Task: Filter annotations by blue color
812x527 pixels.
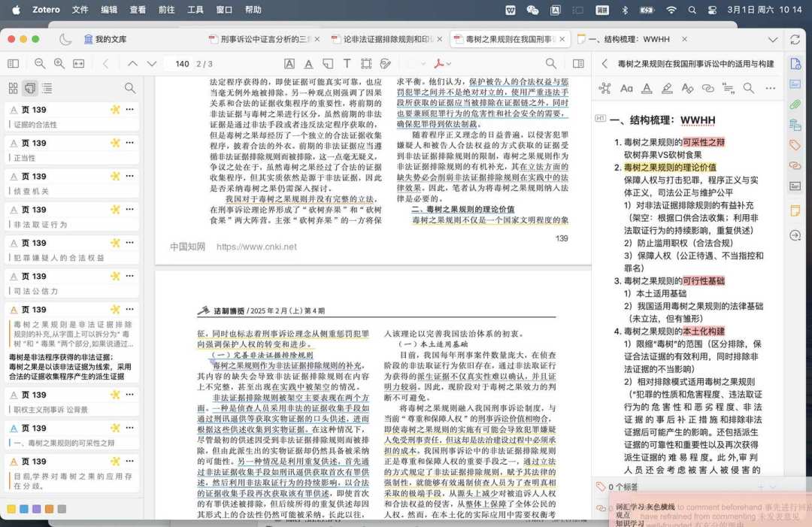Action: [x=24, y=509]
